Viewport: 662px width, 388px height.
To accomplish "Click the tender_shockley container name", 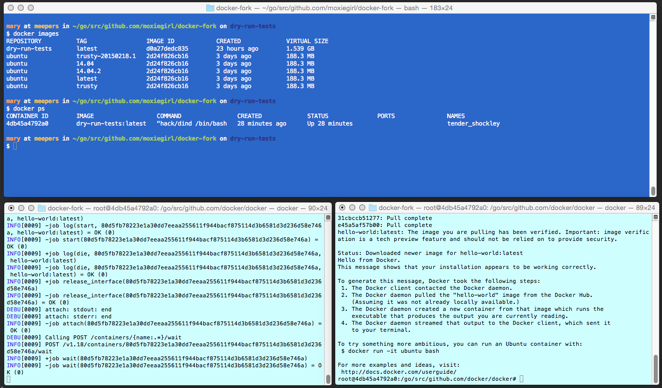I will (x=473, y=124).
